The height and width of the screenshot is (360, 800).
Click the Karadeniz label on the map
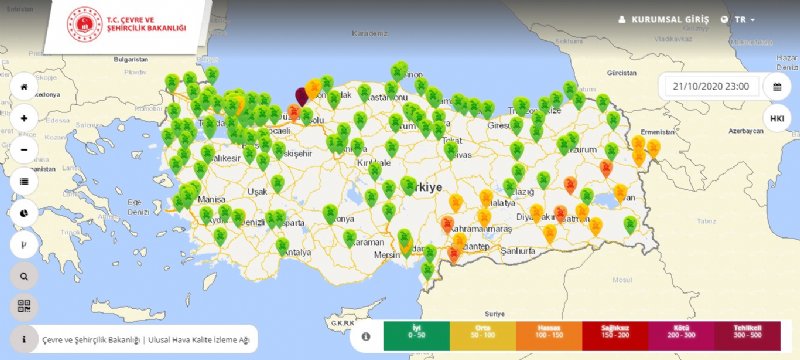pos(370,33)
